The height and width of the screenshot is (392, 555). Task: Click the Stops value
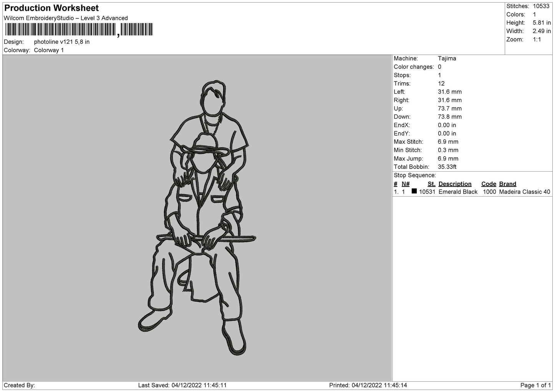(439, 75)
